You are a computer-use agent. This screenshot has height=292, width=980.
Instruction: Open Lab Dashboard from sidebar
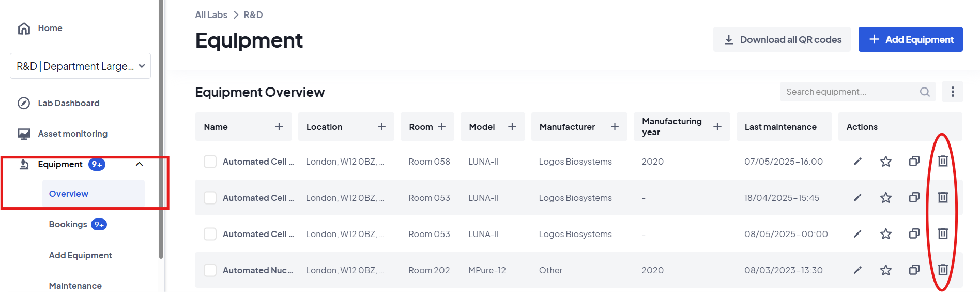(x=68, y=103)
